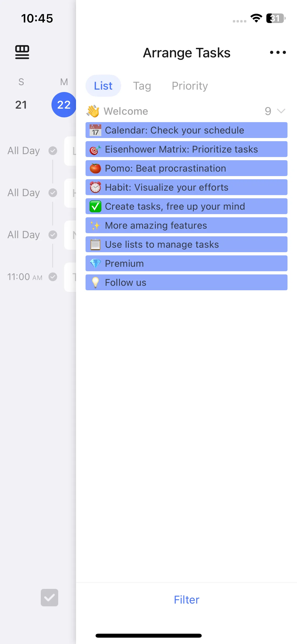Select the List tab
The height and width of the screenshot is (644, 297).
click(103, 86)
